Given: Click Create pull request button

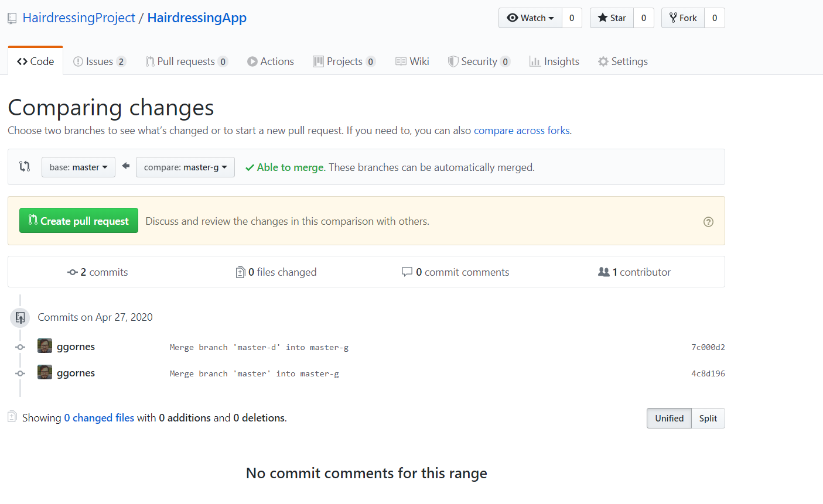Looking at the screenshot, I should [x=78, y=221].
